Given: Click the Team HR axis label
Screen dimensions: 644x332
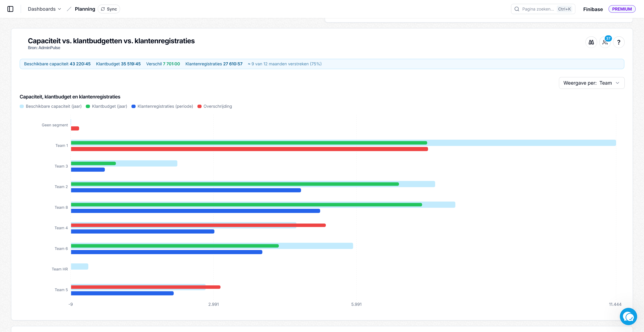Looking at the screenshot, I should (60, 269).
